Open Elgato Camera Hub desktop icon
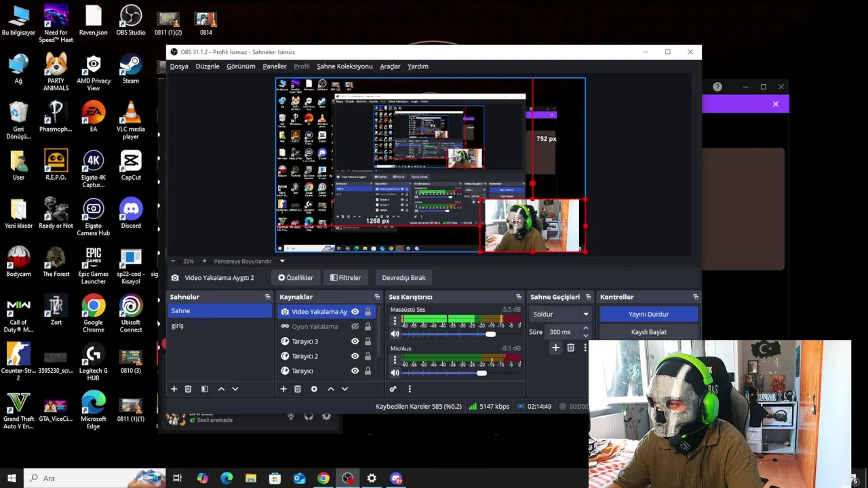 coord(94,217)
